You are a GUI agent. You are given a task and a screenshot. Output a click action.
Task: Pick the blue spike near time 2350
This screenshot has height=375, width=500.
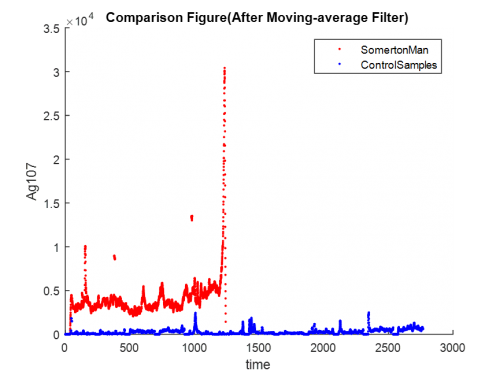tap(369, 314)
